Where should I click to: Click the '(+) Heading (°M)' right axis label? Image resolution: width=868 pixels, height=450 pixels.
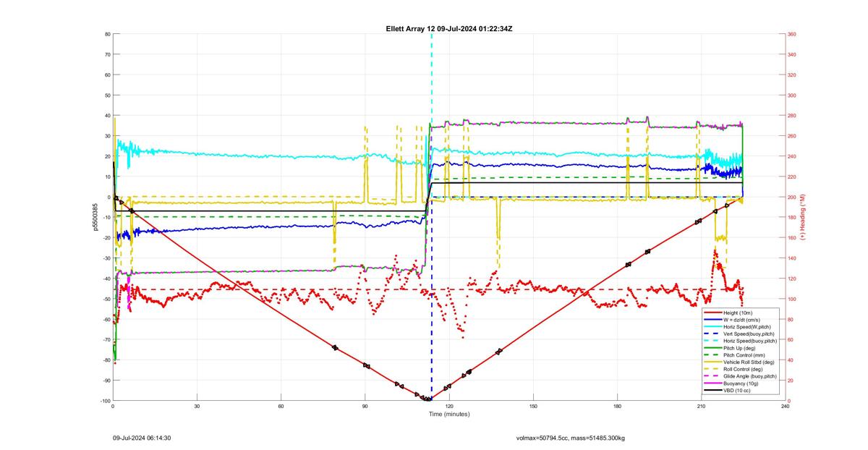pyautogui.click(x=803, y=217)
